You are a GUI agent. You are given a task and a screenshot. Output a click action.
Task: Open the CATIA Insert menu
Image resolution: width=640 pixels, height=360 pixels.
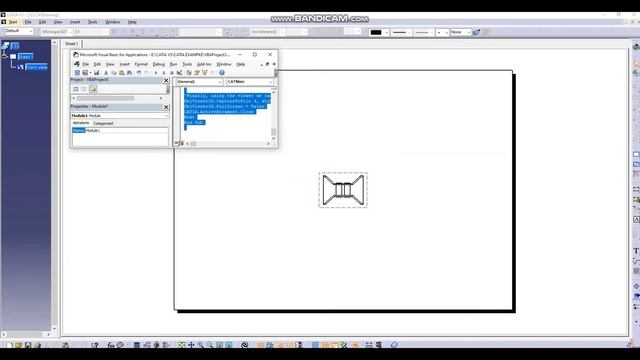click(75, 22)
